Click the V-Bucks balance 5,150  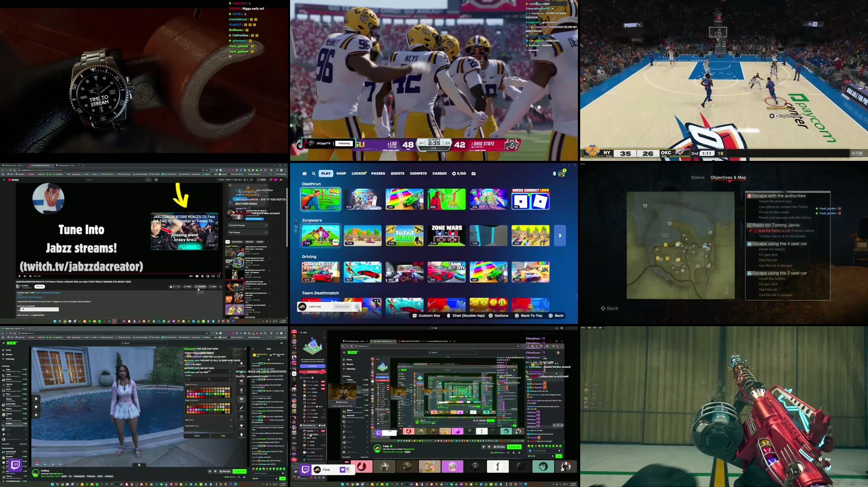click(459, 174)
